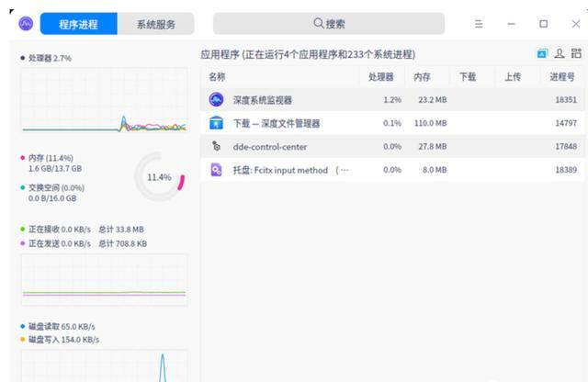Click the 处理器 2.7% label
Screen dimensions: 588x382
click(x=50, y=58)
